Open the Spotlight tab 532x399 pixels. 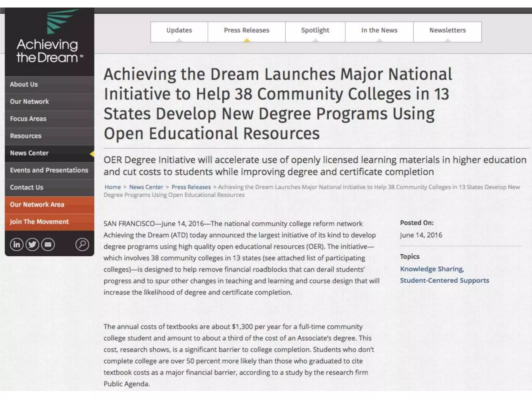(315, 31)
